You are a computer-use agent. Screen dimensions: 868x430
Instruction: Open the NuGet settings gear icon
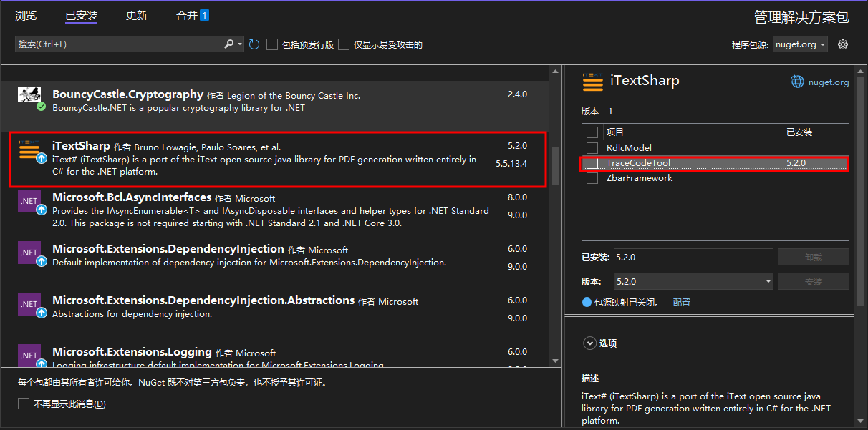click(x=843, y=44)
